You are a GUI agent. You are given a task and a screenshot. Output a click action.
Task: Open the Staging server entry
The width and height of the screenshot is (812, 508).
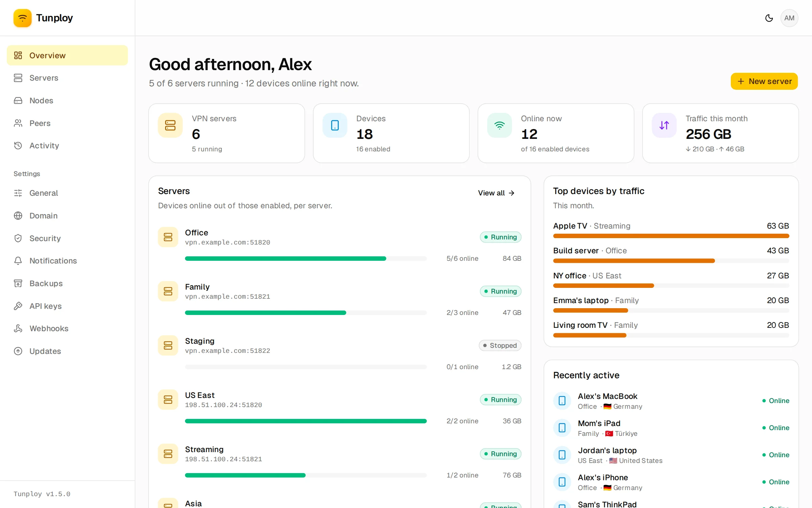click(x=340, y=354)
